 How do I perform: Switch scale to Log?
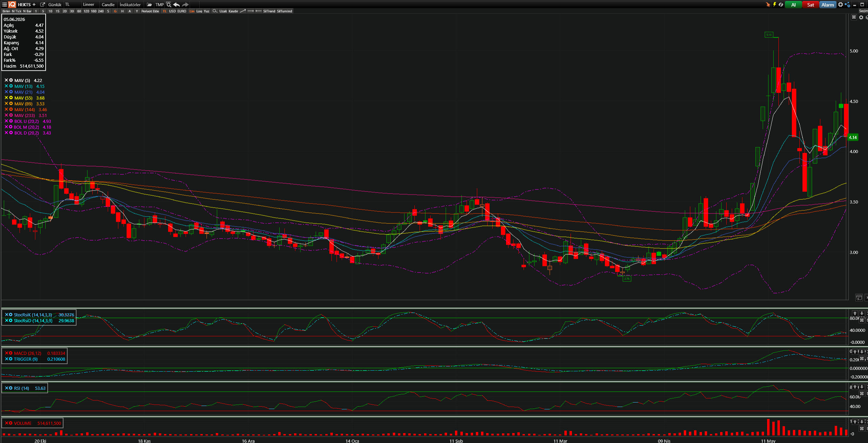click(199, 11)
